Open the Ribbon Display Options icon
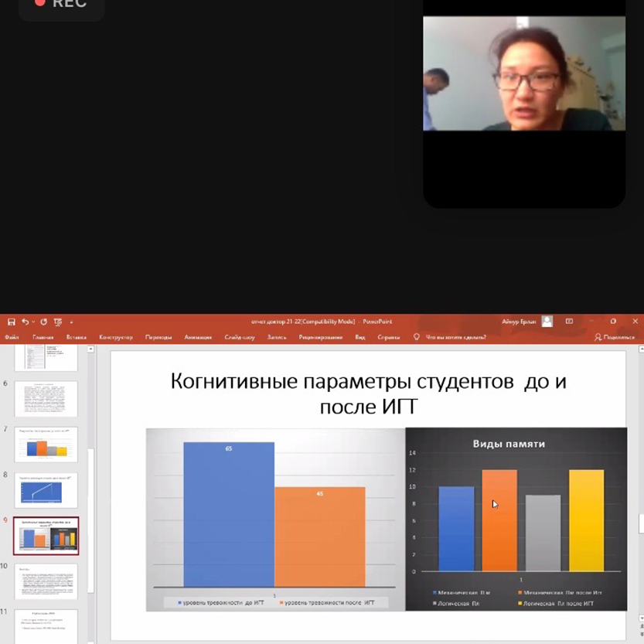 tap(570, 321)
